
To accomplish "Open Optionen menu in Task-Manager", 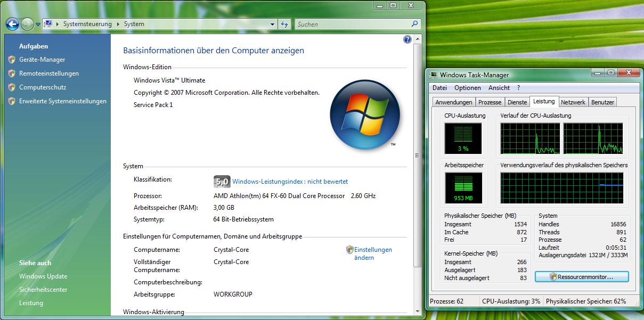I will click(x=468, y=88).
